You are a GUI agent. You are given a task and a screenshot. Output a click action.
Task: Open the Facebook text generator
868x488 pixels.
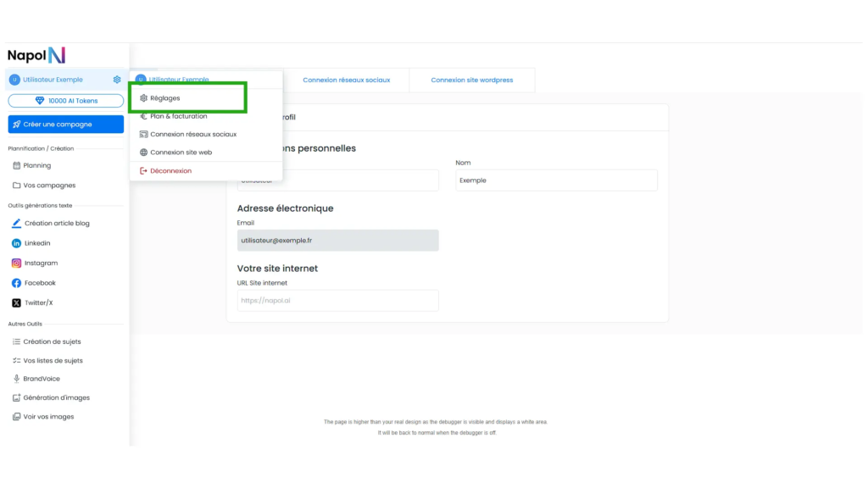coord(39,283)
